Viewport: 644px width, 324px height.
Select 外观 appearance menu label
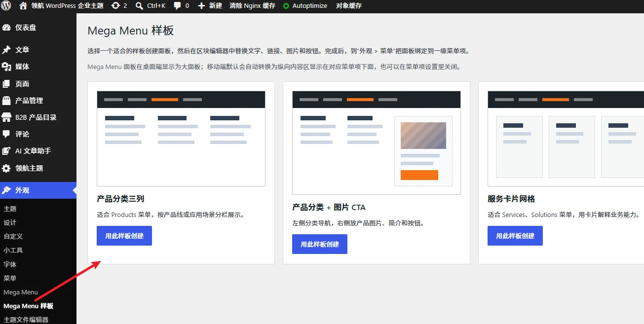pos(22,190)
